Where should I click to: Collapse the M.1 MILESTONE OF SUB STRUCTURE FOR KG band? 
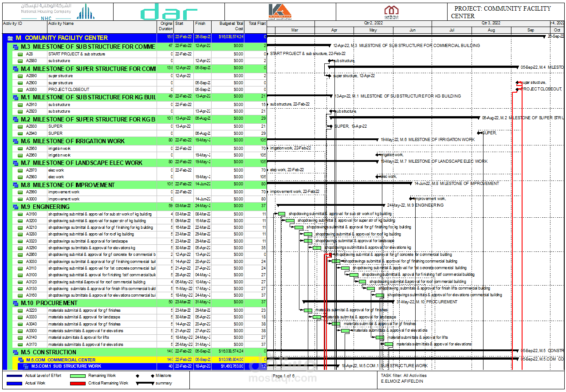(16, 97)
